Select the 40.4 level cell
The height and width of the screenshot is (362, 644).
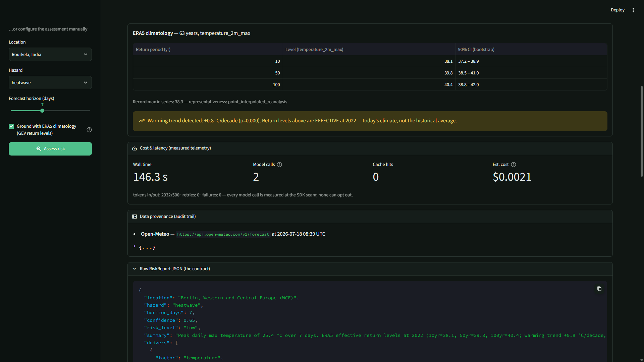pyautogui.click(x=369, y=85)
